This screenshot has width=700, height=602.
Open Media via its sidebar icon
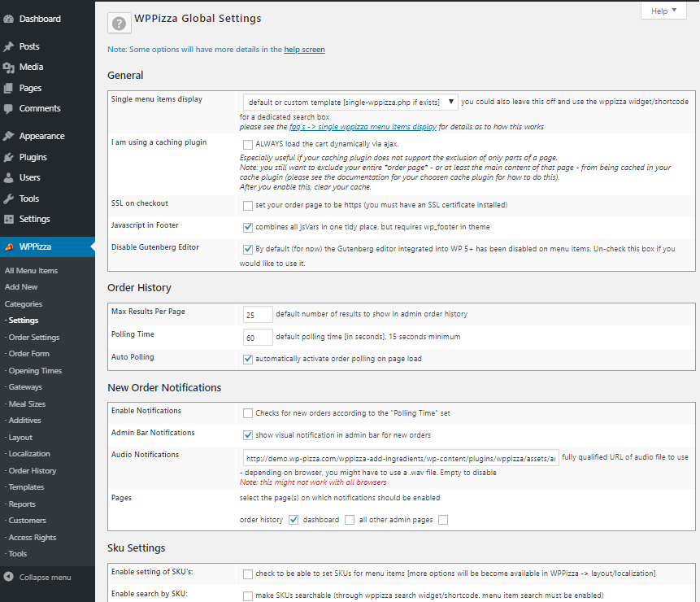tap(9, 68)
